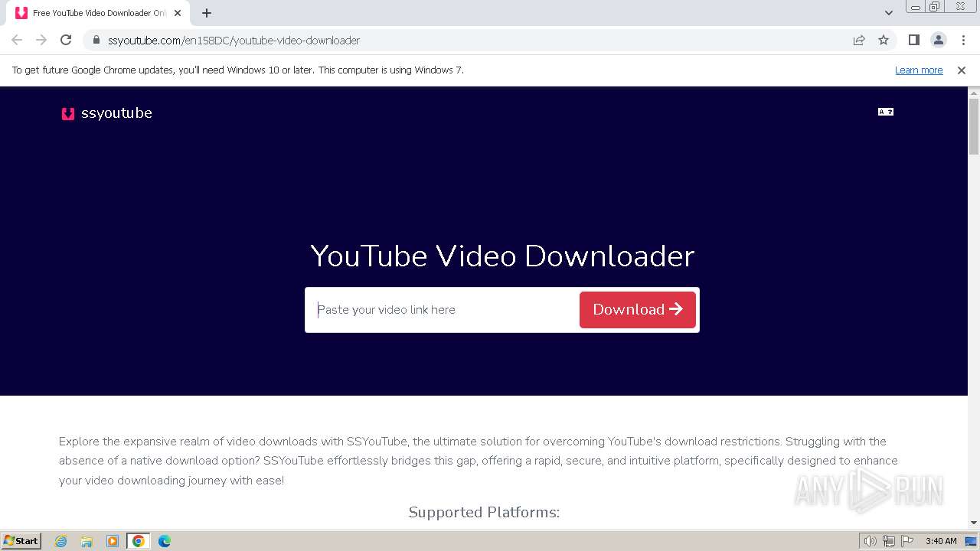The image size is (980, 551).
Task: Open the Chrome three-dot menu
Action: pos(962,41)
